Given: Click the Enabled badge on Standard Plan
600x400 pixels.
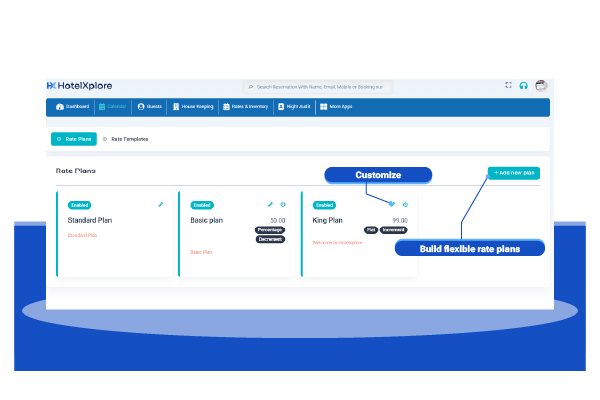Looking at the screenshot, I should click(79, 205).
